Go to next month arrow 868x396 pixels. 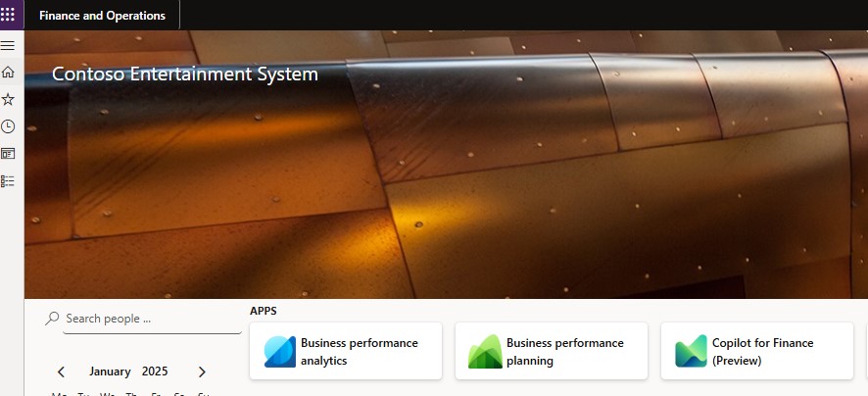(x=202, y=371)
